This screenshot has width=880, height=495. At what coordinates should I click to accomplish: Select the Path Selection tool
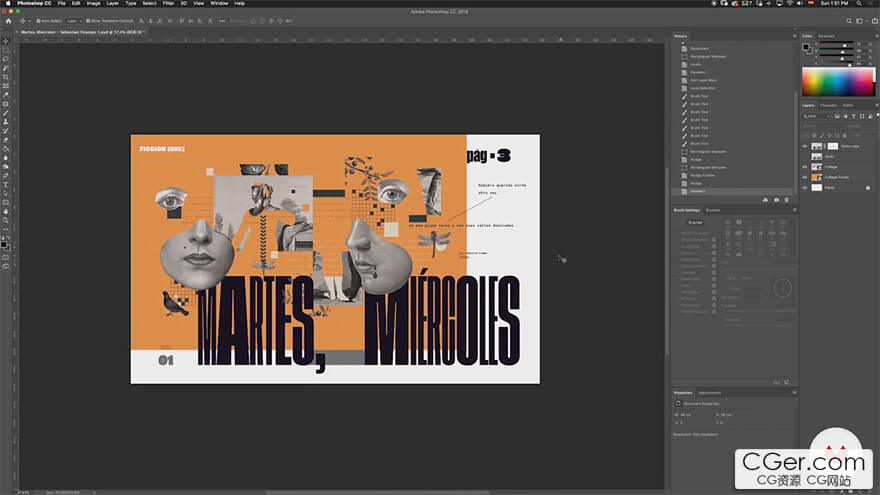click(x=6, y=194)
